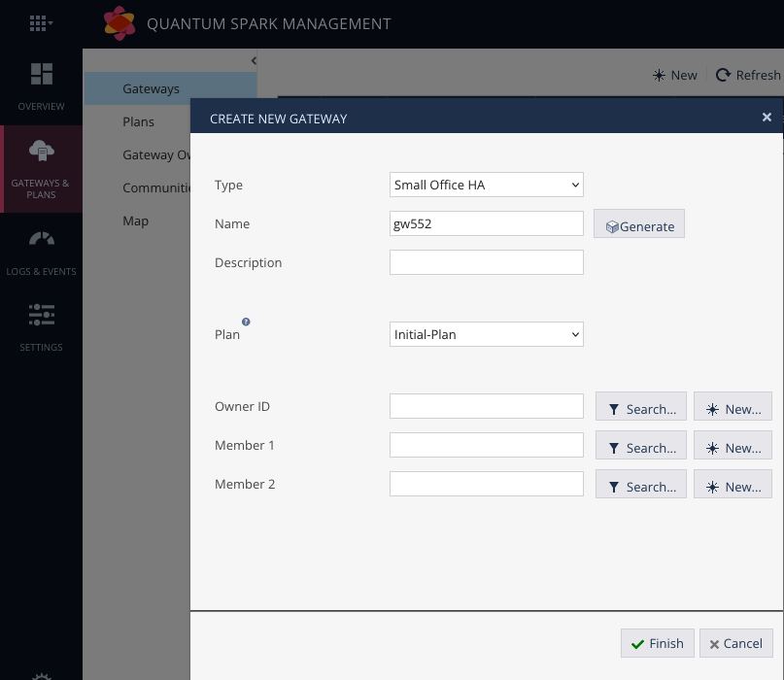Open the Logs & Events icon
This screenshot has width=784, height=680.
40,238
